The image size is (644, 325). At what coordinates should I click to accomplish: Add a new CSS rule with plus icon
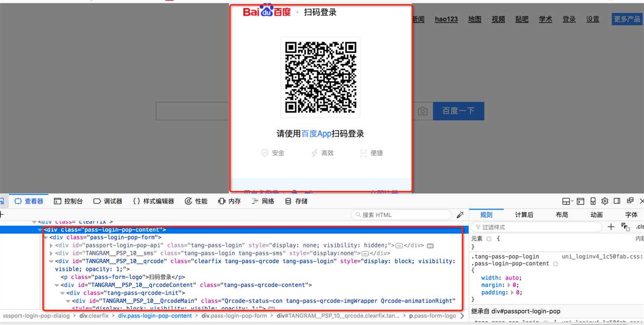point(611,227)
